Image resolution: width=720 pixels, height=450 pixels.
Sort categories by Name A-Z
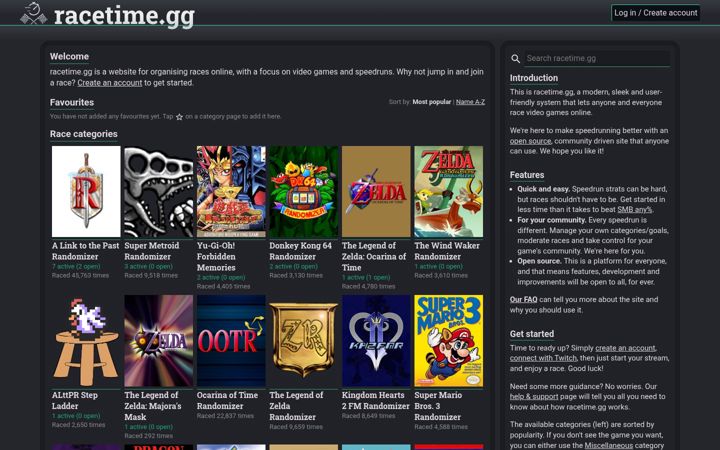(x=470, y=102)
